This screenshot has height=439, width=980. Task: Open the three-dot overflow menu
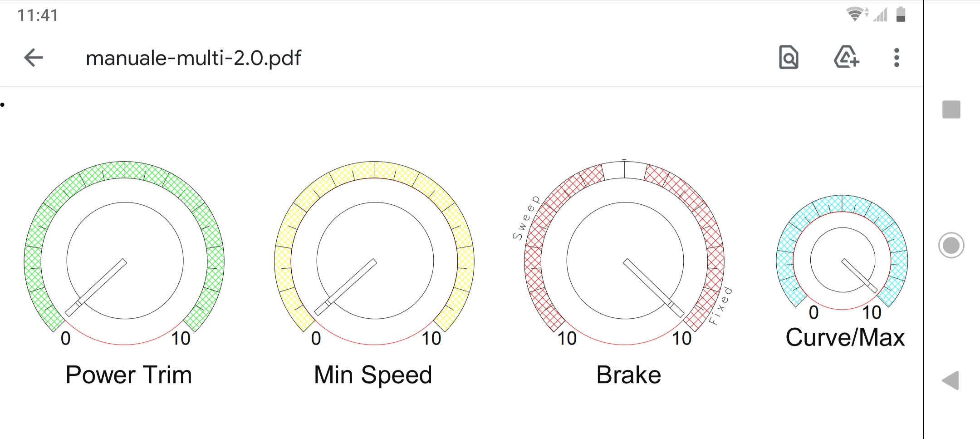coord(897,58)
